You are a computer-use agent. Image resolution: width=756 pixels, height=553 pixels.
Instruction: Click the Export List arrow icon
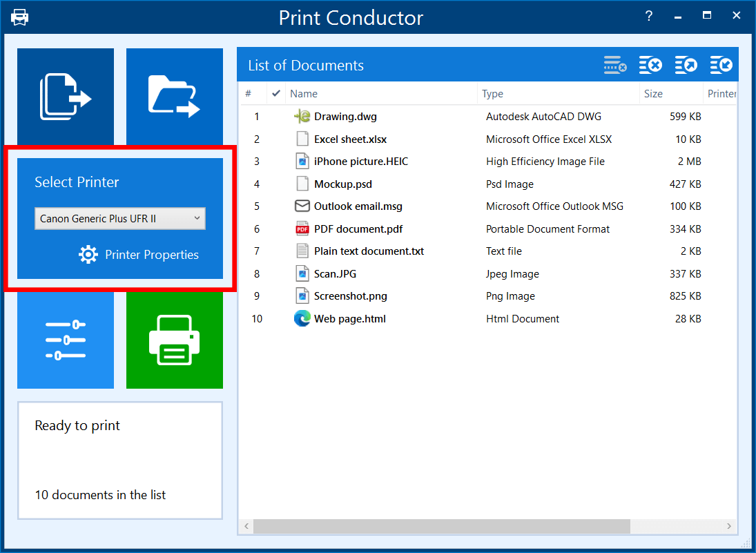pos(686,66)
